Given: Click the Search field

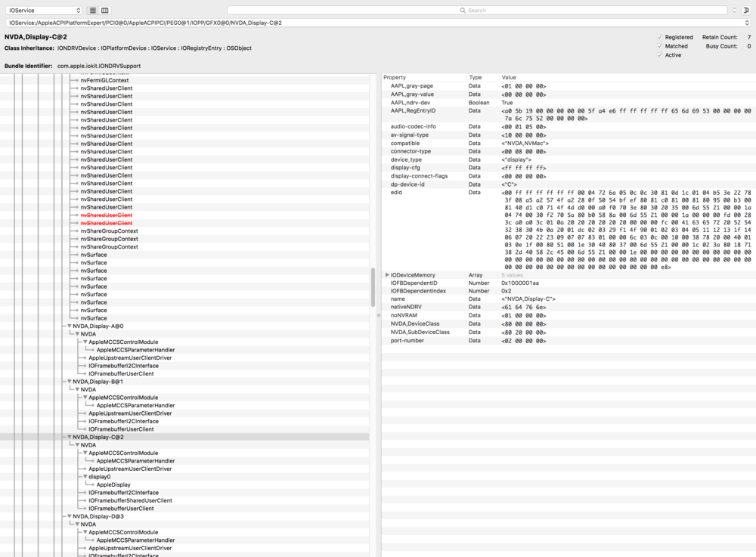Looking at the screenshot, I should click(477, 10).
